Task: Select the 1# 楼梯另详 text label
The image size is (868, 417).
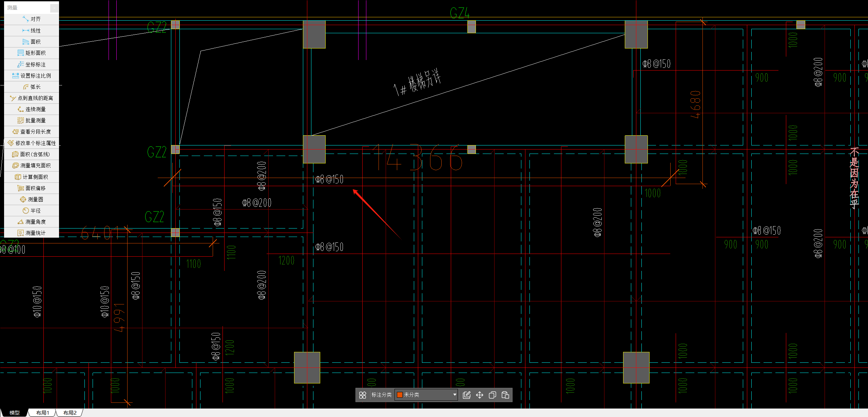Action: 418,82
